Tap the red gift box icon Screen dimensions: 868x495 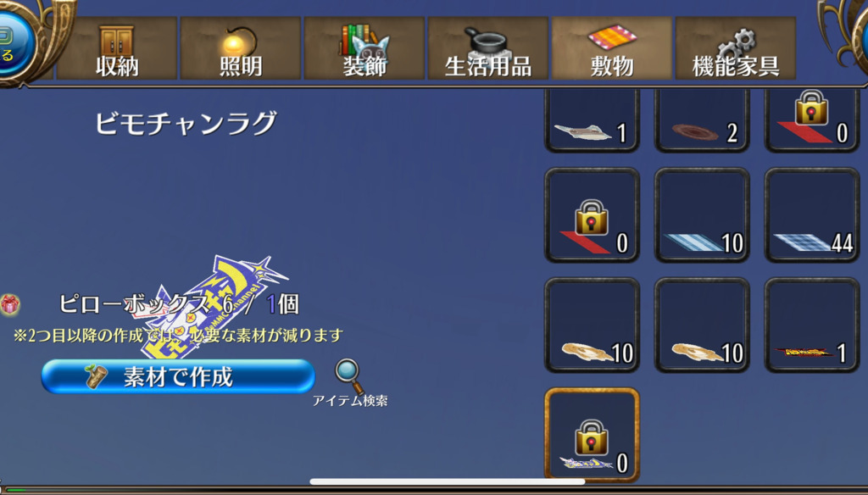click(10, 304)
